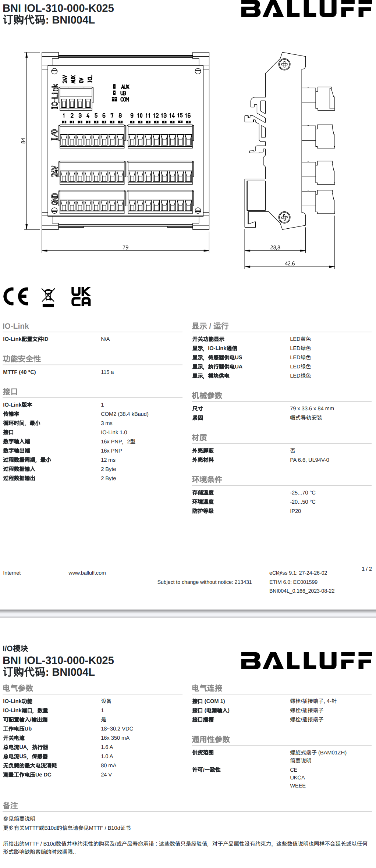Click the WEEE crossed-out bin symbol

48,297
